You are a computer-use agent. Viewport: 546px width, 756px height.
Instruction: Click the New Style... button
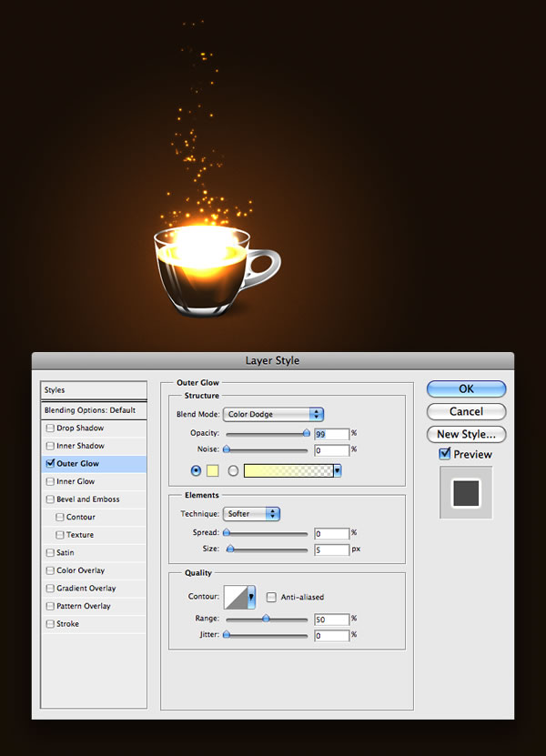coord(466,435)
